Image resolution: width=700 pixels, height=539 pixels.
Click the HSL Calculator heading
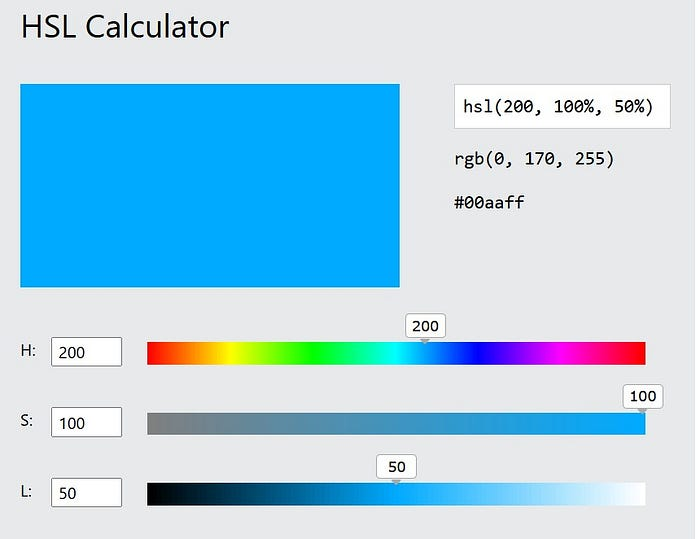tap(125, 27)
